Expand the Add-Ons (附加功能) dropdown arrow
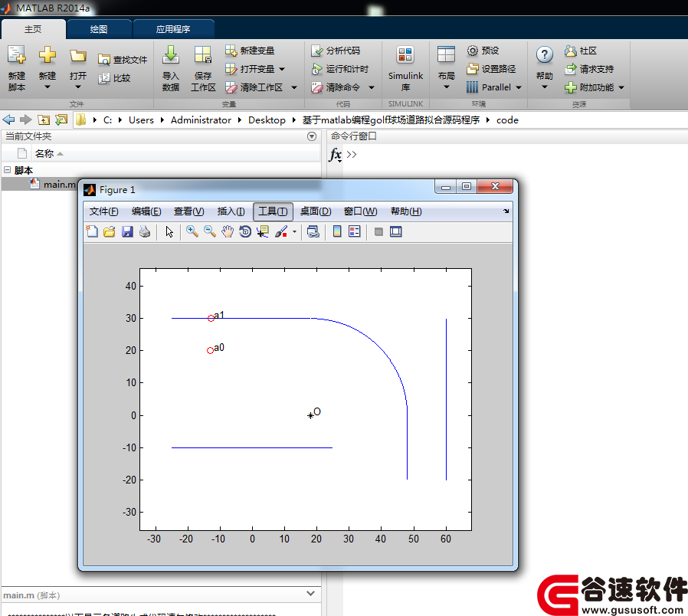The height and width of the screenshot is (616, 688). pos(621,87)
